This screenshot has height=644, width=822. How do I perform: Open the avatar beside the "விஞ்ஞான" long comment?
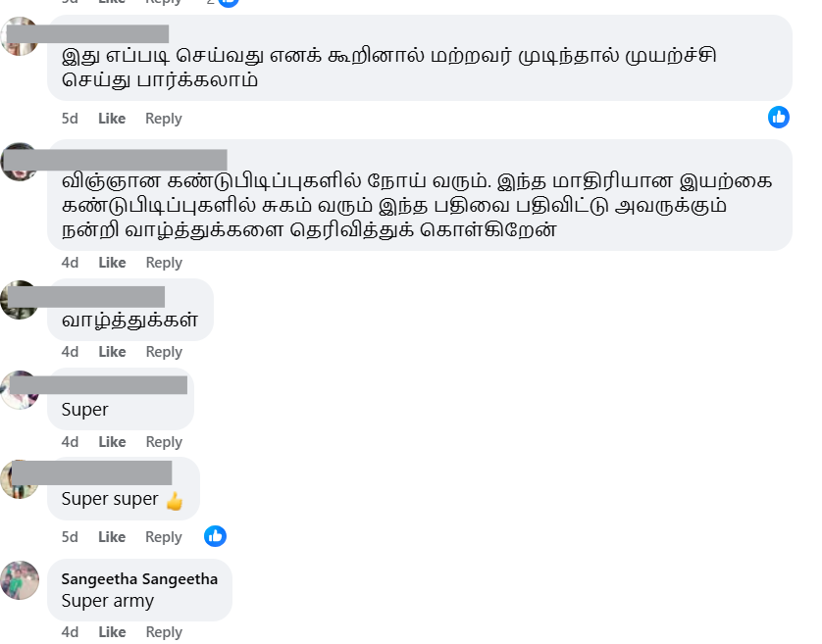coord(20,162)
